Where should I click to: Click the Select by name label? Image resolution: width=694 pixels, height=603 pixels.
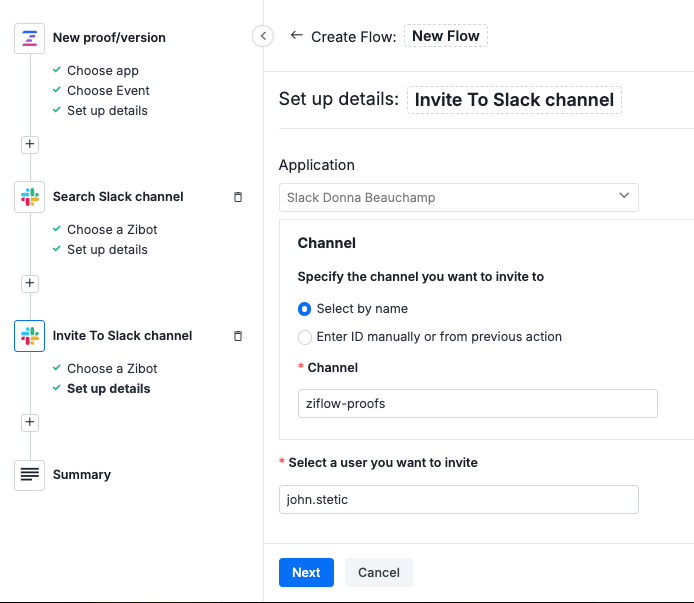click(x=362, y=309)
